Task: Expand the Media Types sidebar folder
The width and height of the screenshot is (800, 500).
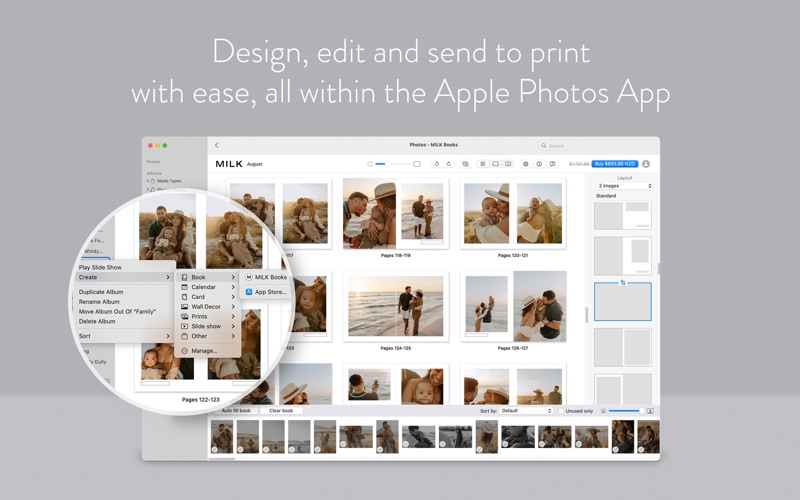Action: [x=148, y=181]
